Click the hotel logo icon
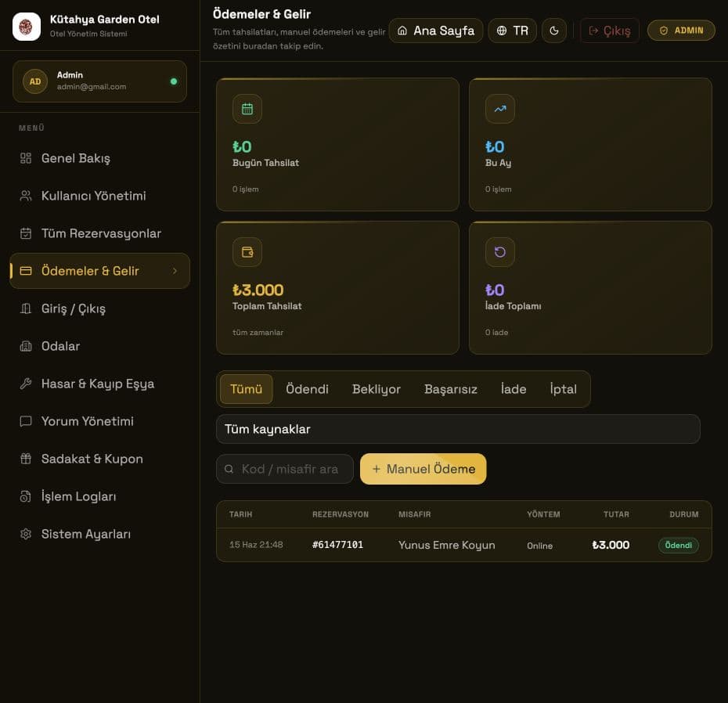728x703 pixels. point(27,27)
